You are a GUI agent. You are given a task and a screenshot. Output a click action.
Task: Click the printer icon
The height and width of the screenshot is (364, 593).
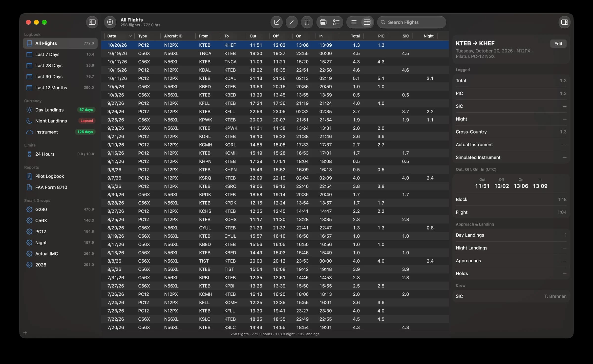323,22
